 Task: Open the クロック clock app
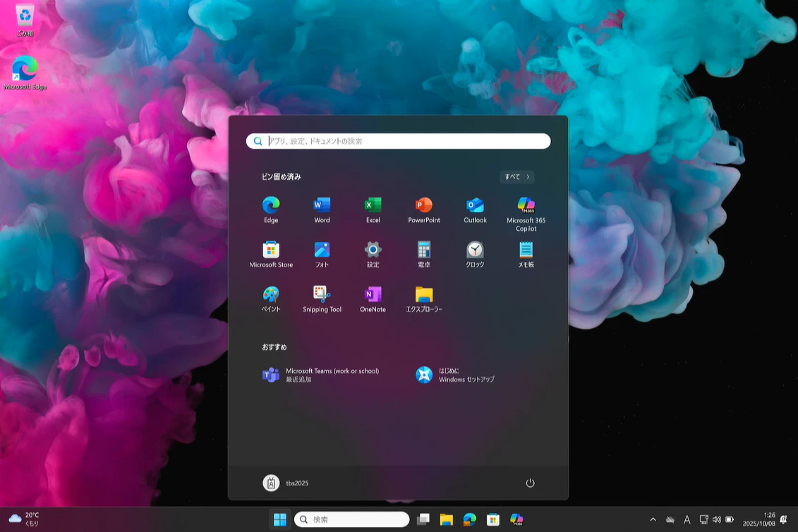475,255
